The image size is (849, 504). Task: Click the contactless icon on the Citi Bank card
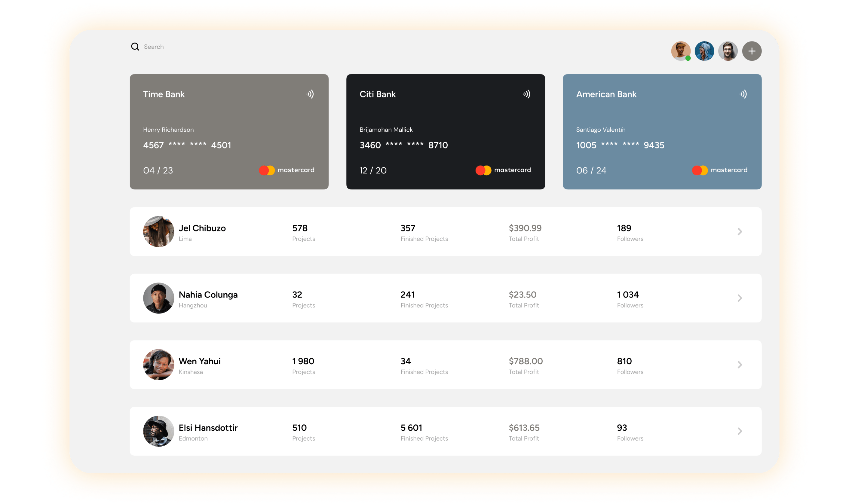point(526,94)
